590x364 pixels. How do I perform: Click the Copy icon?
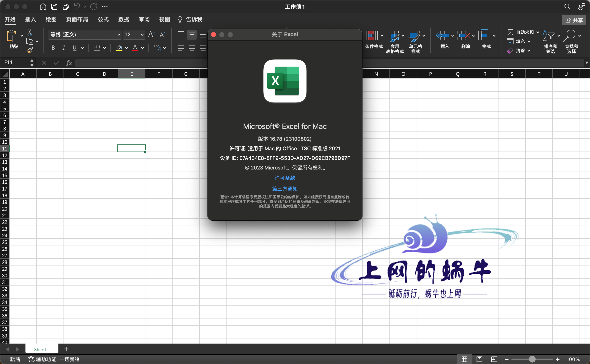29,41
